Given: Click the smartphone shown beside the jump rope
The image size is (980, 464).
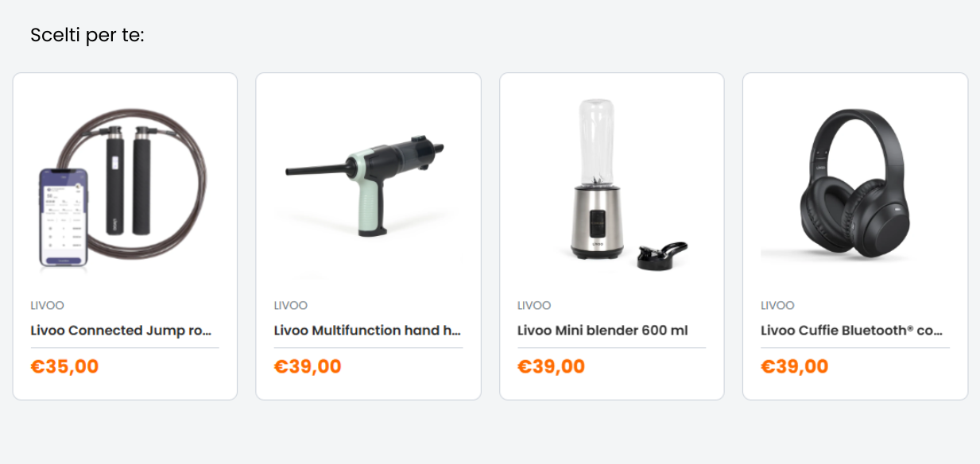Looking at the screenshot, I should pos(63,218).
